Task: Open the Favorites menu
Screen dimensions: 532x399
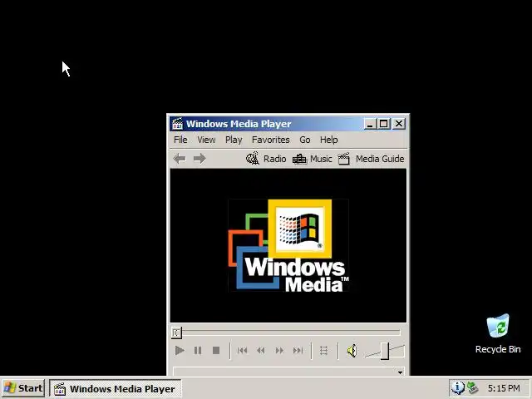Action: (270, 140)
